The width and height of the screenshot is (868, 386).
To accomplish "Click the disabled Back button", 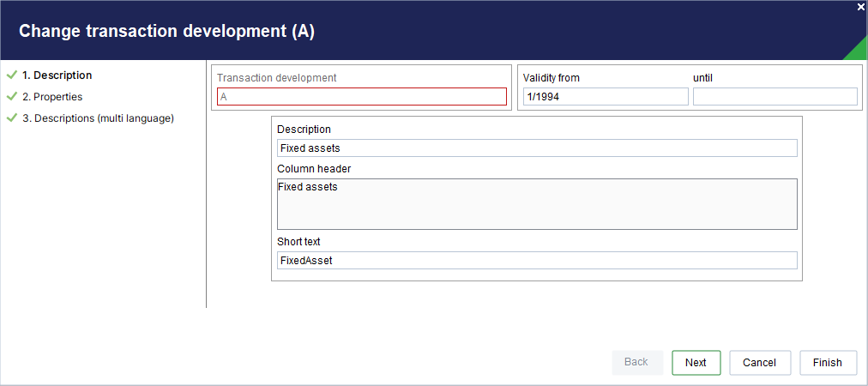I will click(x=636, y=362).
